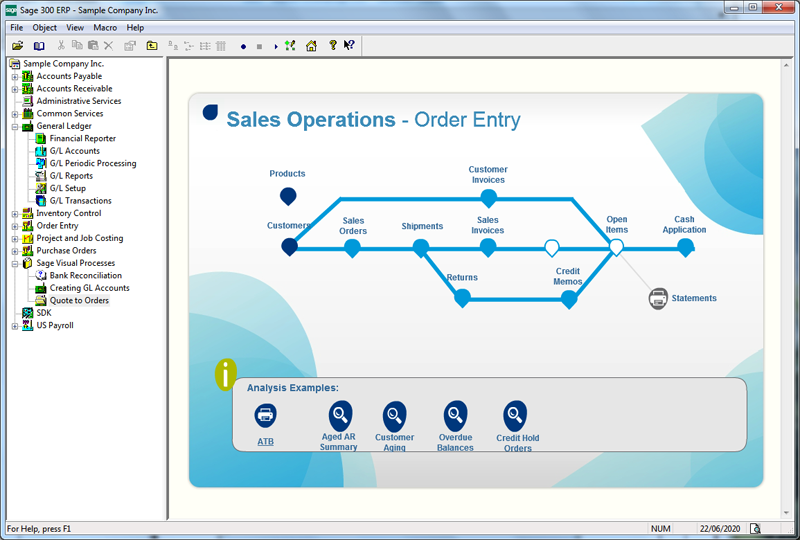800x540 pixels.
Task: Open the Macro menu
Action: click(x=105, y=28)
